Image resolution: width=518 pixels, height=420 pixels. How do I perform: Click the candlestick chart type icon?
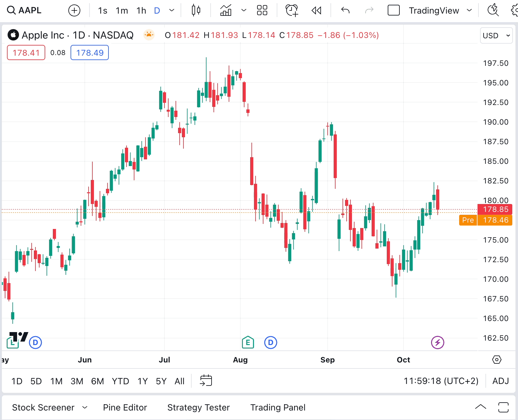click(196, 10)
